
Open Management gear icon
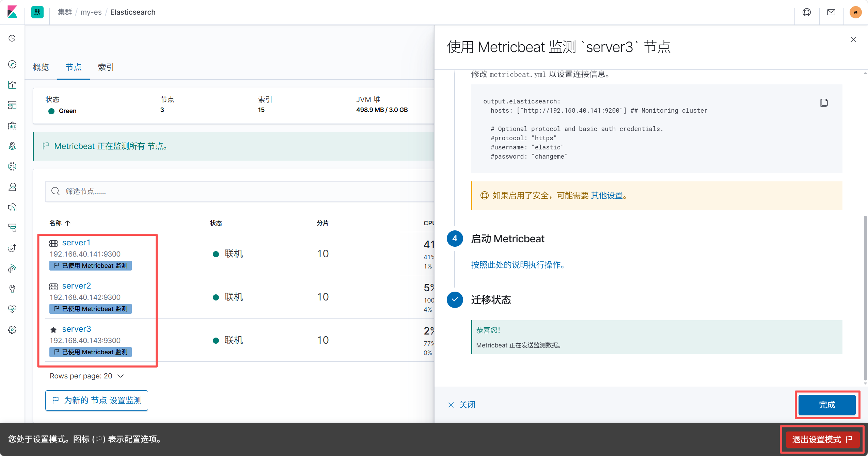(12, 330)
